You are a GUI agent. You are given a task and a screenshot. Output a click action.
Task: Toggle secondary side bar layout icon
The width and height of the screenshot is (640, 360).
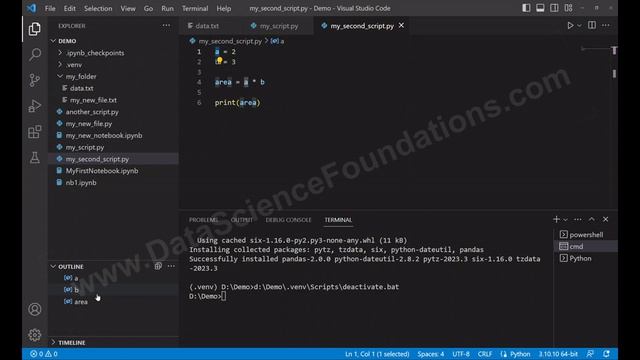coord(554,8)
